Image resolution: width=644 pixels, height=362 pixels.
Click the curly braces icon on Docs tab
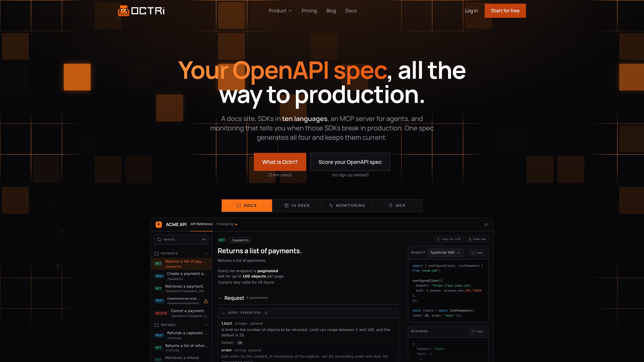pos(239,205)
